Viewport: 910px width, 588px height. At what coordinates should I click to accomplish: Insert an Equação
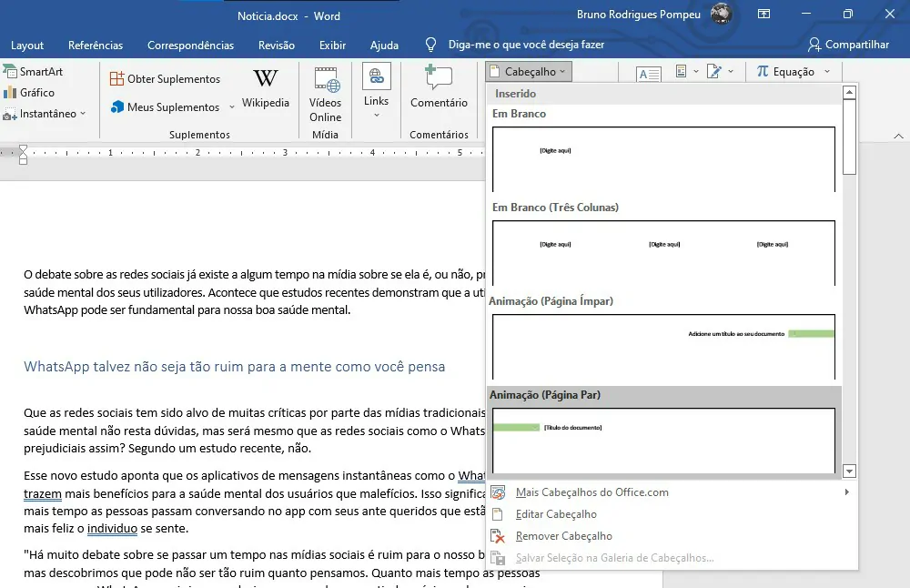pyautogui.click(x=785, y=71)
